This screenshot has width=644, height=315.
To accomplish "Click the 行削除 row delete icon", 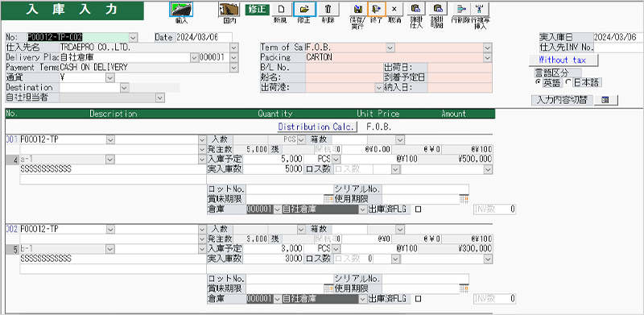I will [x=460, y=9].
